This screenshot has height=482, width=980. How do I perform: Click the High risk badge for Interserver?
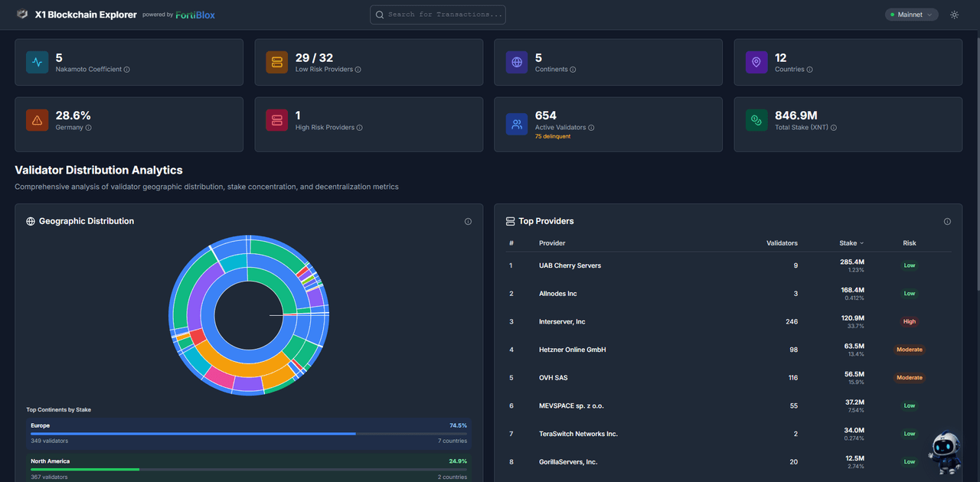(910, 321)
